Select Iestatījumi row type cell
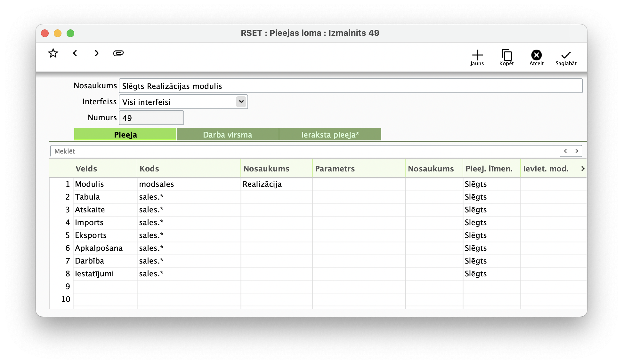Image resolution: width=623 pixels, height=364 pixels. 105,274
